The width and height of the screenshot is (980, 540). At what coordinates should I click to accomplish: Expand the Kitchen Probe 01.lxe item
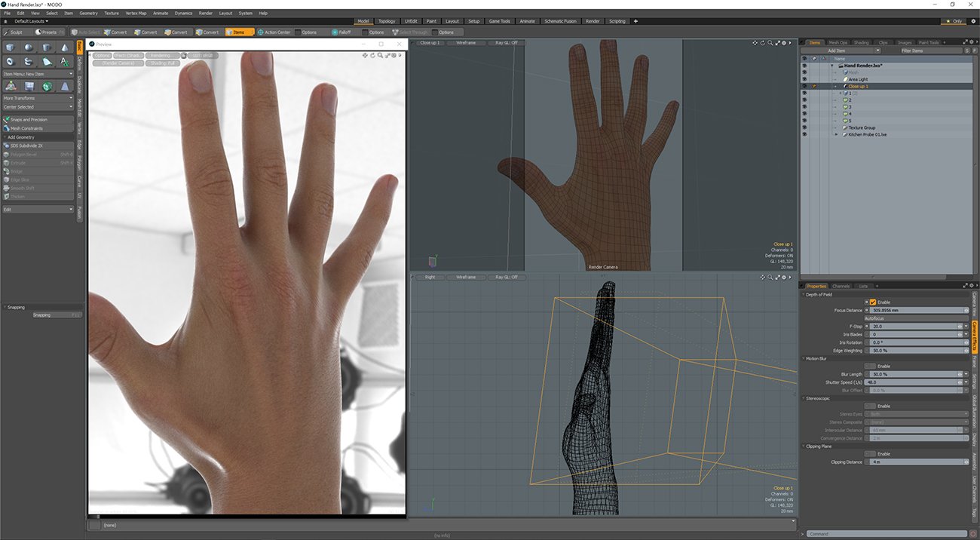point(836,134)
